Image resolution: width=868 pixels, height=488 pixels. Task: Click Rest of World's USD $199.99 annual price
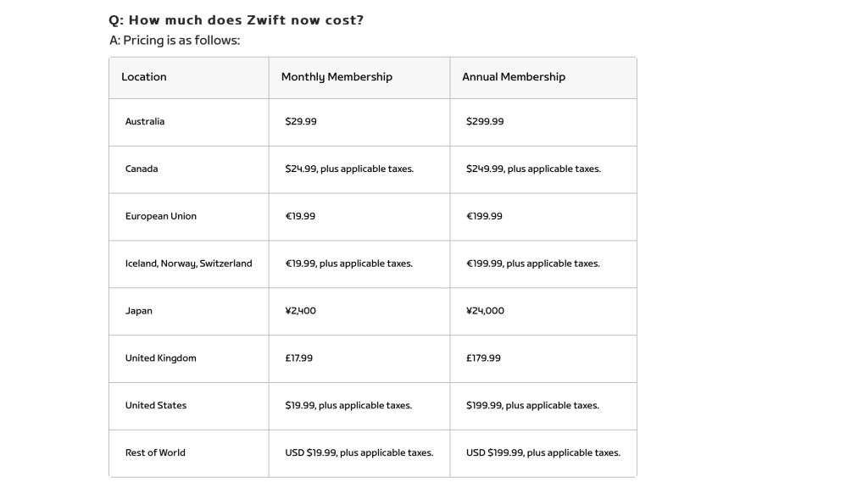(543, 453)
